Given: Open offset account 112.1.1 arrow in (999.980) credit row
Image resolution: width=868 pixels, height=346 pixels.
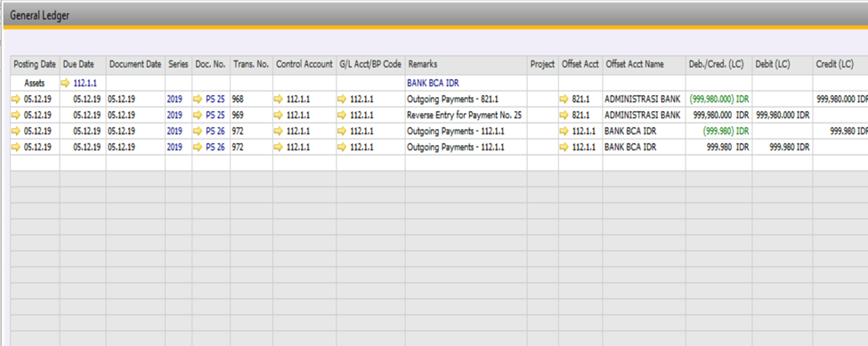Looking at the screenshot, I should (564, 132).
